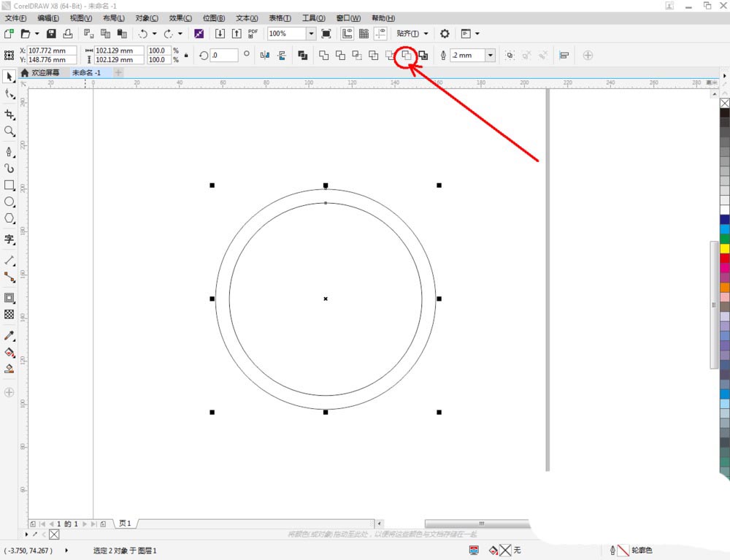
Task: Click the full-screen preview icon
Action: 326,34
